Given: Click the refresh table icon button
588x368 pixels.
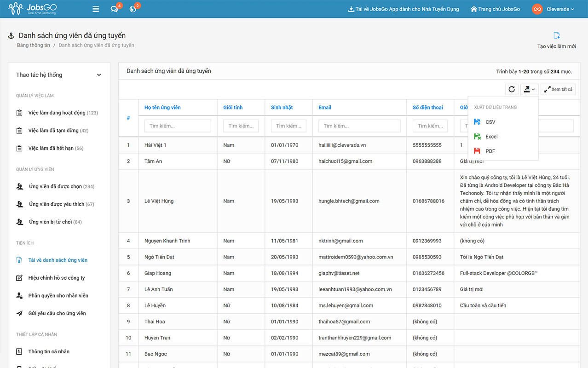Looking at the screenshot, I should (x=511, y=90).
